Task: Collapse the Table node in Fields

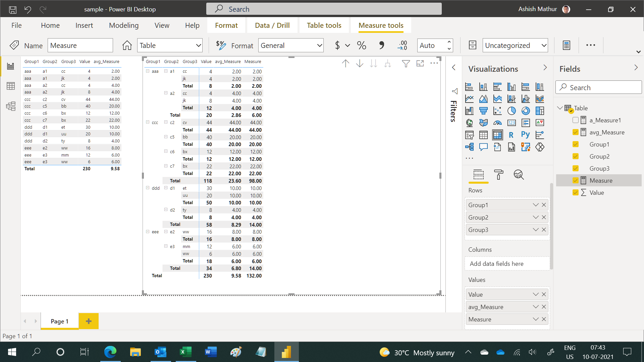Action: (x=560, y=108)
